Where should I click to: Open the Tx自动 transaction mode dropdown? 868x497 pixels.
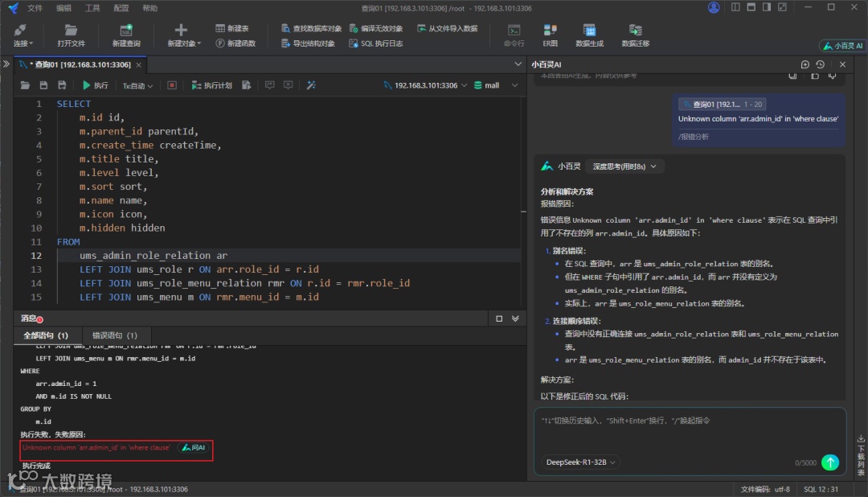(137, 85)
